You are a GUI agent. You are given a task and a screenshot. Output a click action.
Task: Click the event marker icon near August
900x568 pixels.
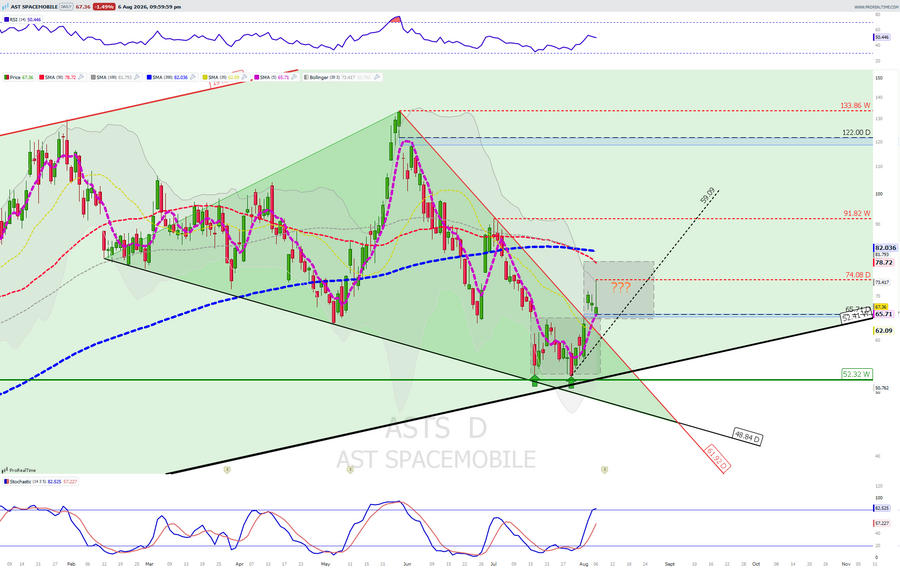tap(604, 469)
